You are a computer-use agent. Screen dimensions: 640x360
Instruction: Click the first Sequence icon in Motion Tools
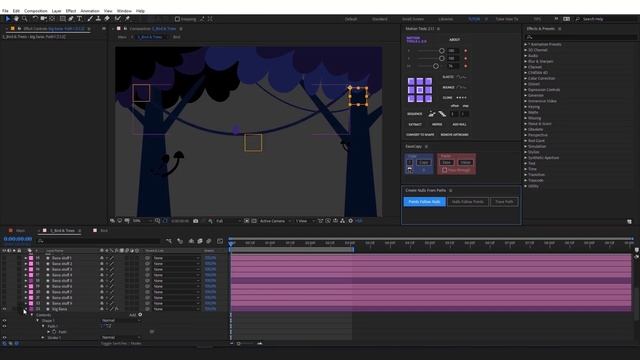tap(432, 114)
